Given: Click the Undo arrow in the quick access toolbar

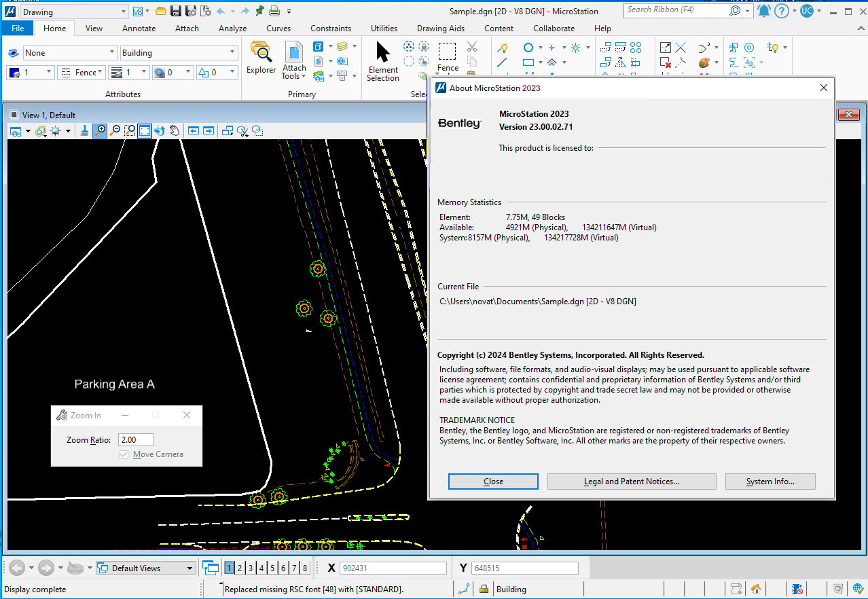Looking at the screenshot, I should point(221,12).
